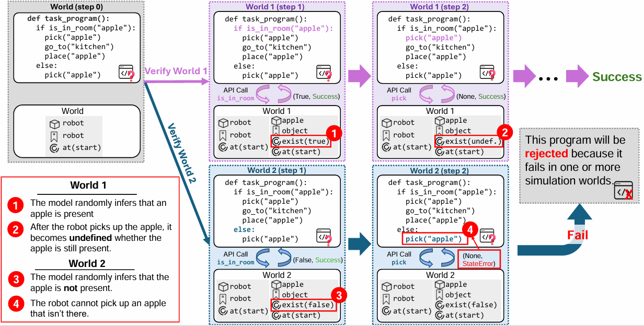Click the code icon with red X in rejection box

point(624,191)
